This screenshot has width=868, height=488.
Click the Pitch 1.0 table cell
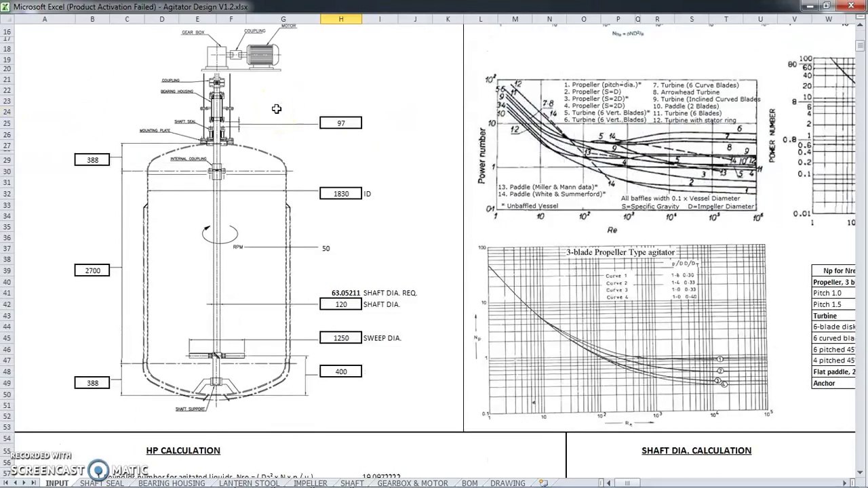coord(833,293)
